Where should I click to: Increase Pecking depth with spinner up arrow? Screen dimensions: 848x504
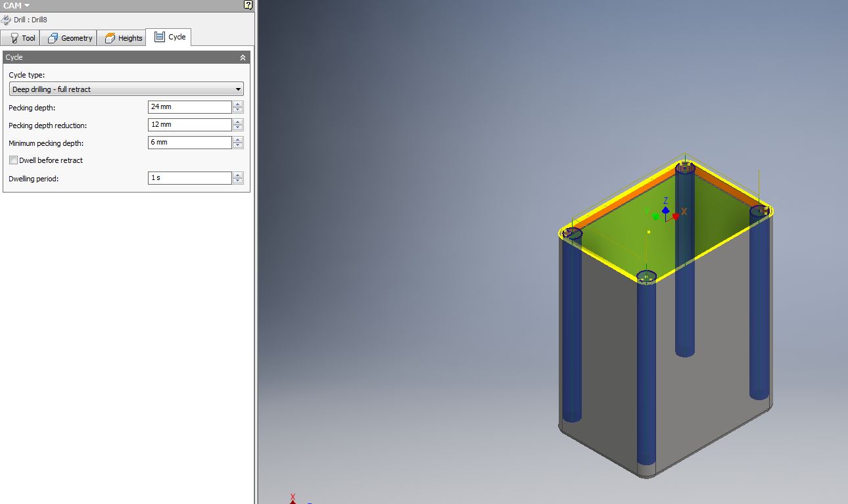point(238,104)
